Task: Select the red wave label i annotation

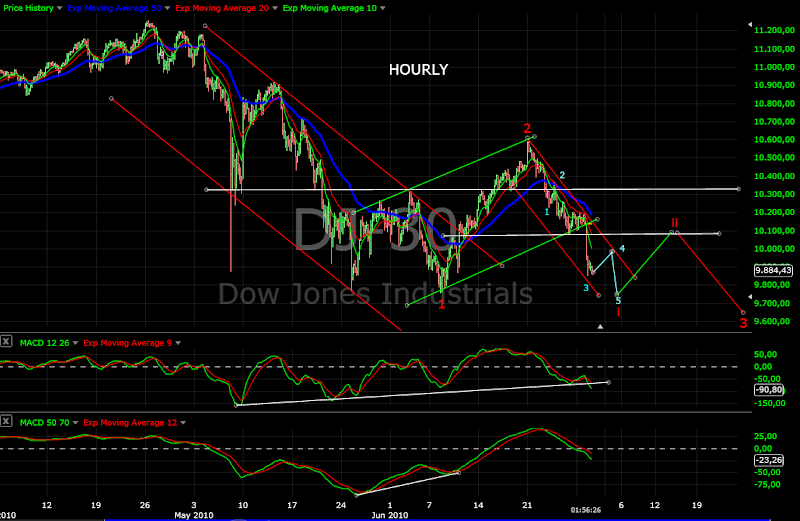Action: point(618,312)
